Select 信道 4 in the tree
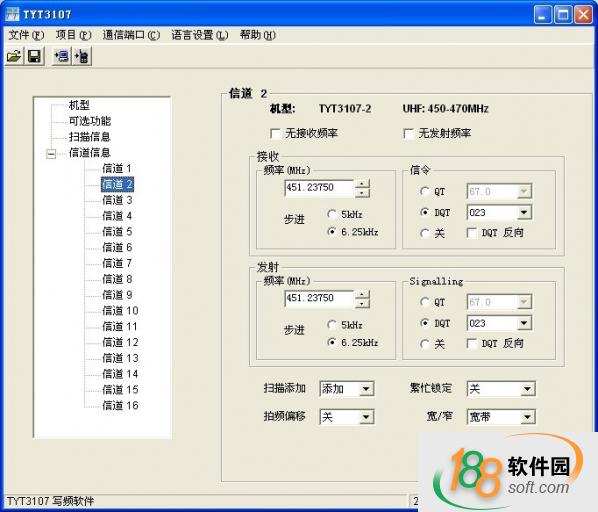The height and width of the screenshot is (512, 598). pyautogui.click(x=117, y=216)
